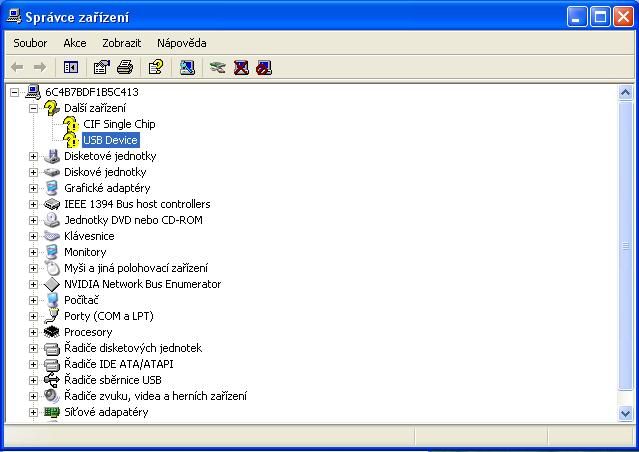Image resolution: width=639 pixels, height=452 pixels.
Task: Expand Řadiče zvuku, videa a herních zařízení
Action: [x=33, y=396]
